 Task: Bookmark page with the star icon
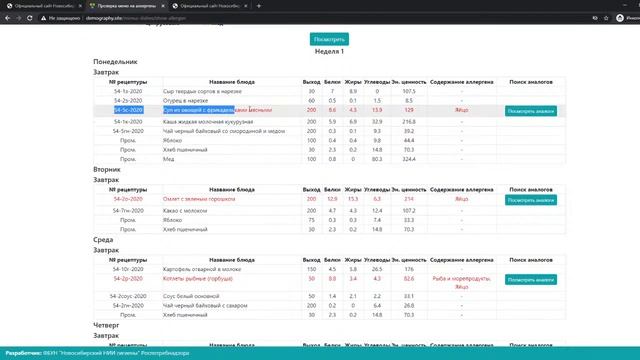click(606, 18)
